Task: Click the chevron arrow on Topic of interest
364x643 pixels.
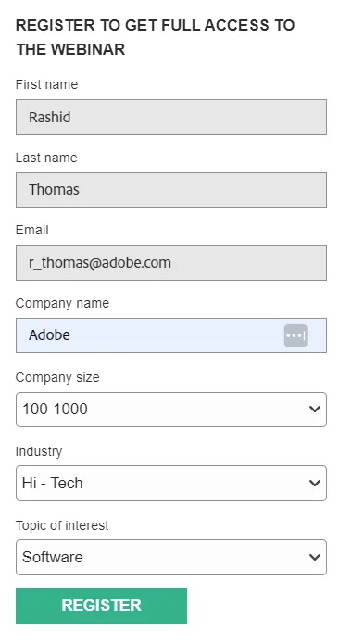Action: point(314,557)
